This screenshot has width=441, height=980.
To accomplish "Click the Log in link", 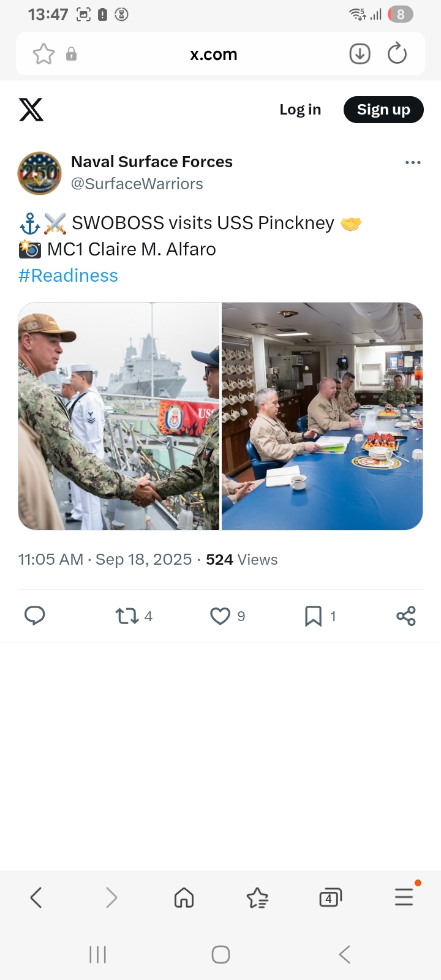I will click(300, 110).
